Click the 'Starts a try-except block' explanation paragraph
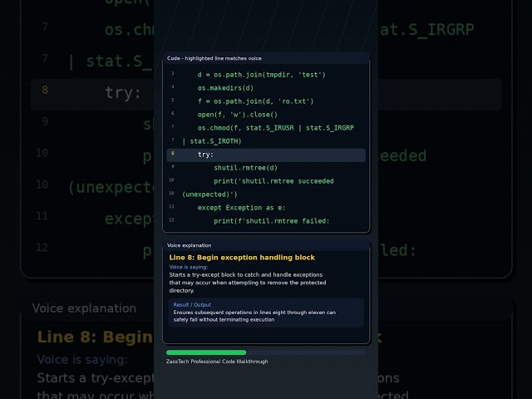The image size is (532, 399). point(248,283)
